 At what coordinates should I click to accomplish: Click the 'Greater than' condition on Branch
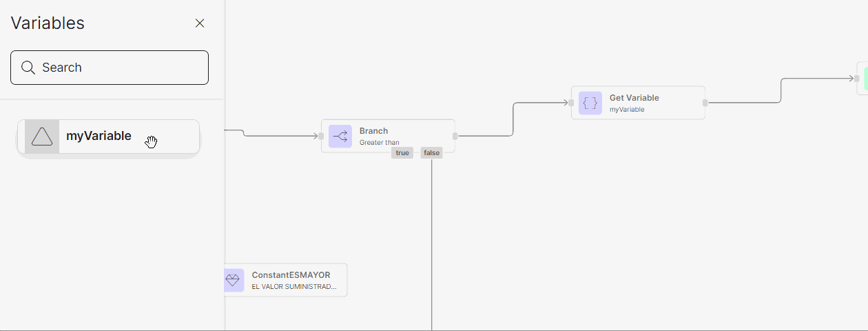(x=379, y=143)
